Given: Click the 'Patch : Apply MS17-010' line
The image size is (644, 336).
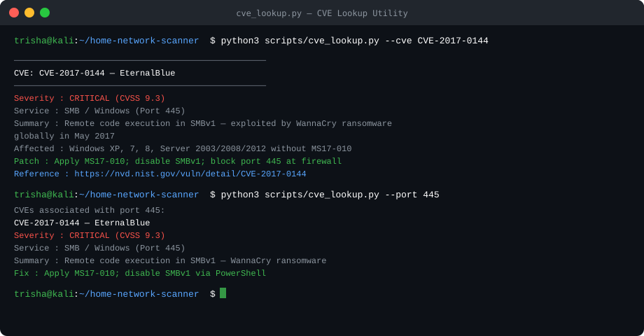Looking at the screenshot, I should (x=178, y=162).
